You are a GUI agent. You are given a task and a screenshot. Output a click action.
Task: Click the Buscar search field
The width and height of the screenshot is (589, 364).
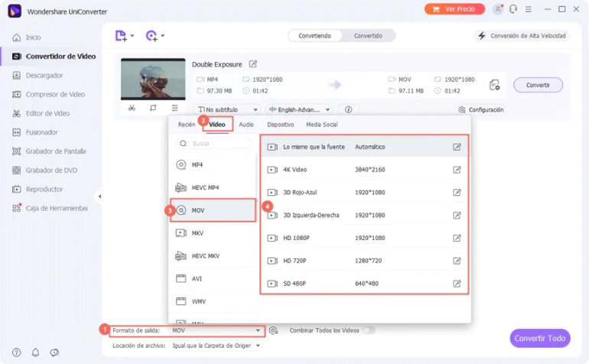(x=213, y=144)
